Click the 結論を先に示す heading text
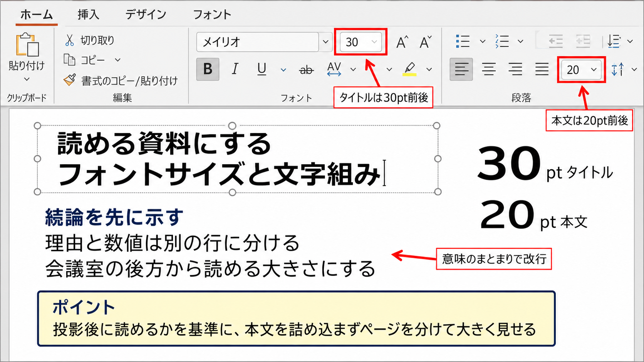 [114, 217]
